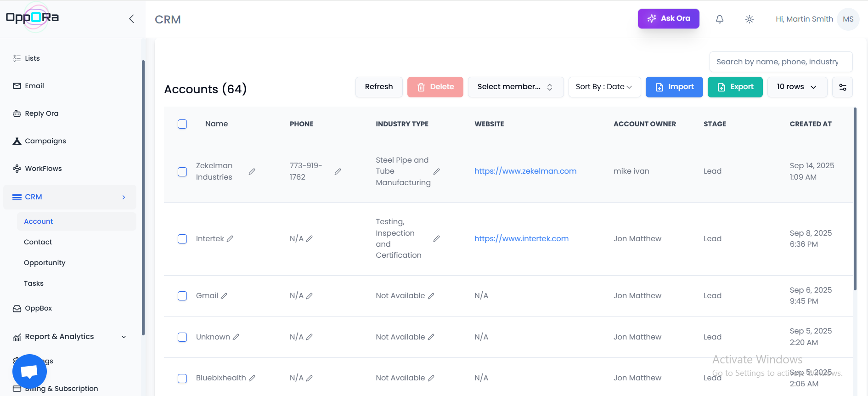Edit Gmail industry type pencil icon
Screen dimensions: 868x396
(x=431, y=296)
